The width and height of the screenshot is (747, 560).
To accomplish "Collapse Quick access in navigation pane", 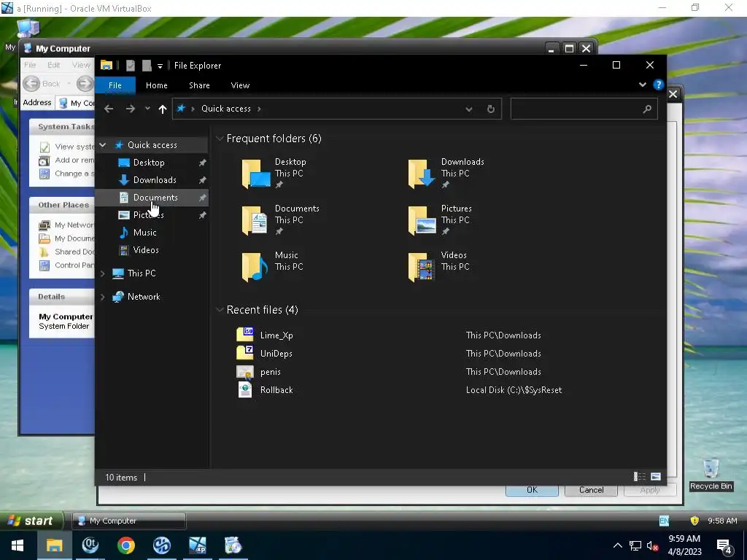I will (102, 145).
